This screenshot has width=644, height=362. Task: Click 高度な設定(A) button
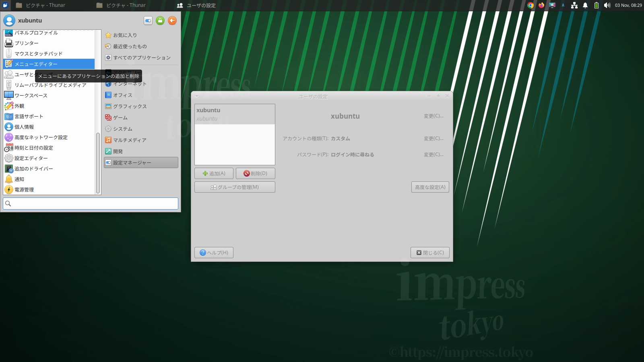click(430, 187)
